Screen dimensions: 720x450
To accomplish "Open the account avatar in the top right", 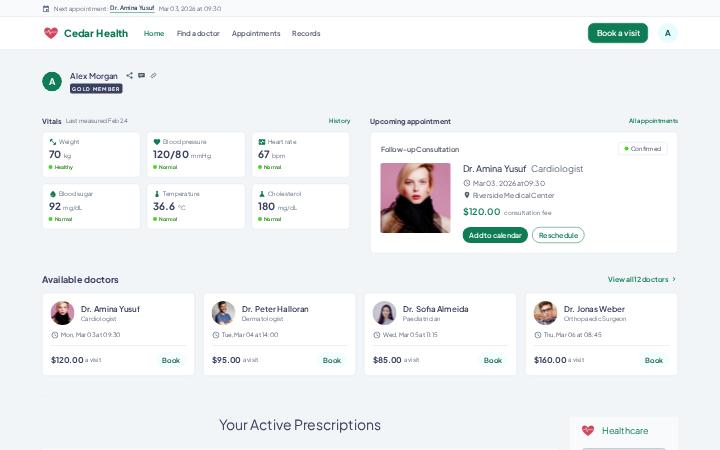I will [x=667, y=33].
